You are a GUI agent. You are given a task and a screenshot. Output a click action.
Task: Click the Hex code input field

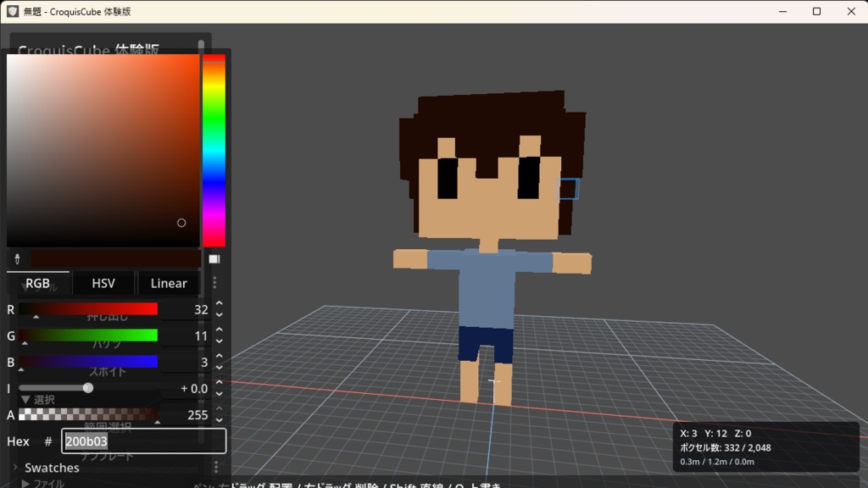pyautogui.click(x=143, y=441)
